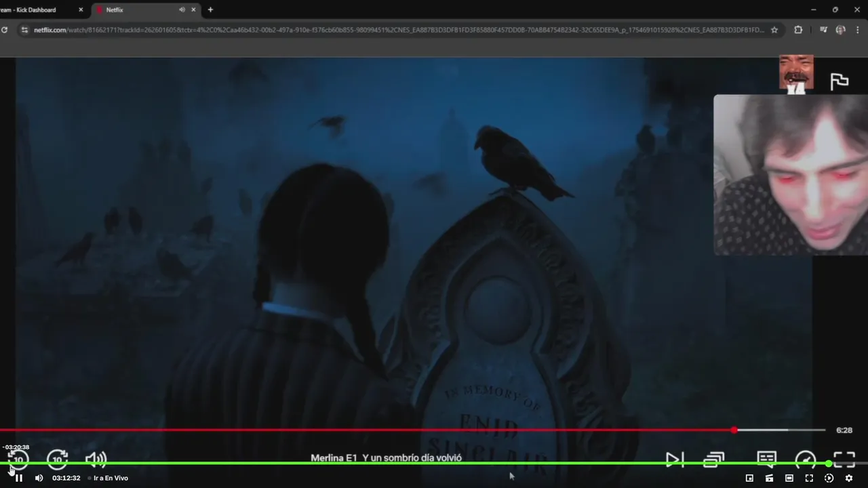Open the Netflix episodes list icon

[713, 460]
